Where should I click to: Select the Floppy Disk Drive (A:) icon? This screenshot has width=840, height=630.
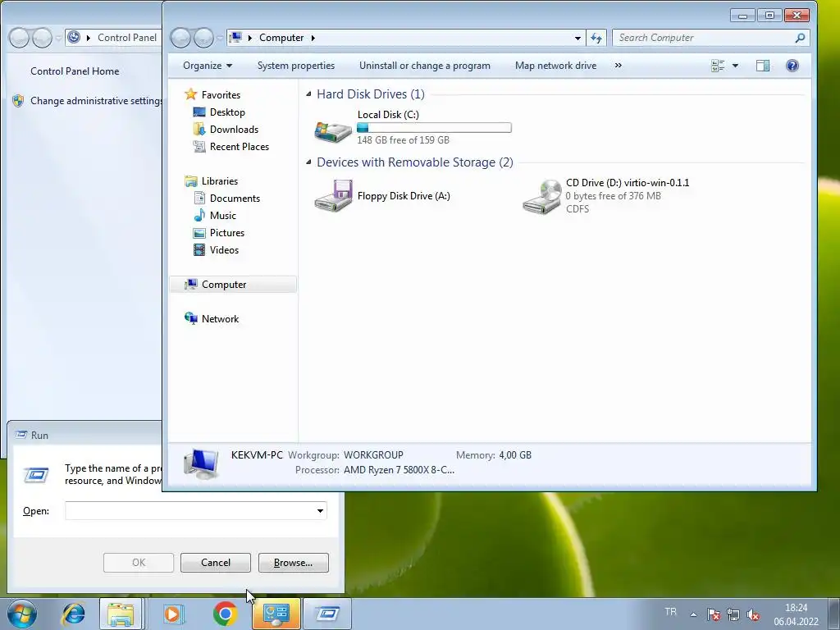pyautogui.click(x=333, y=195)
